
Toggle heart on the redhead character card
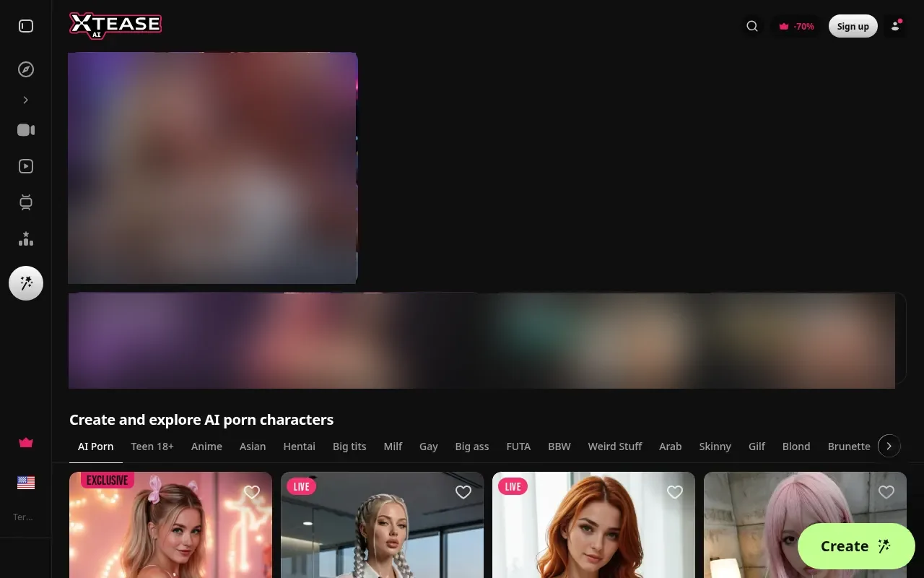[675, 492]
